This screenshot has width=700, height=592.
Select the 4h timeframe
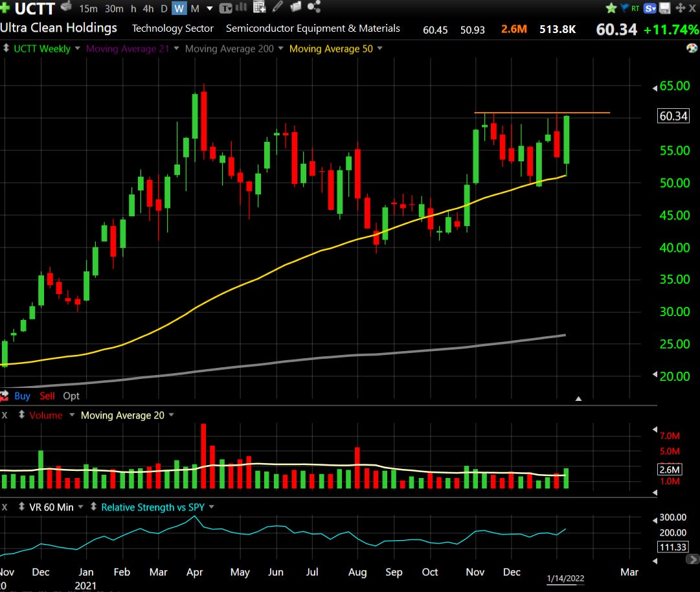click(148, 8)
